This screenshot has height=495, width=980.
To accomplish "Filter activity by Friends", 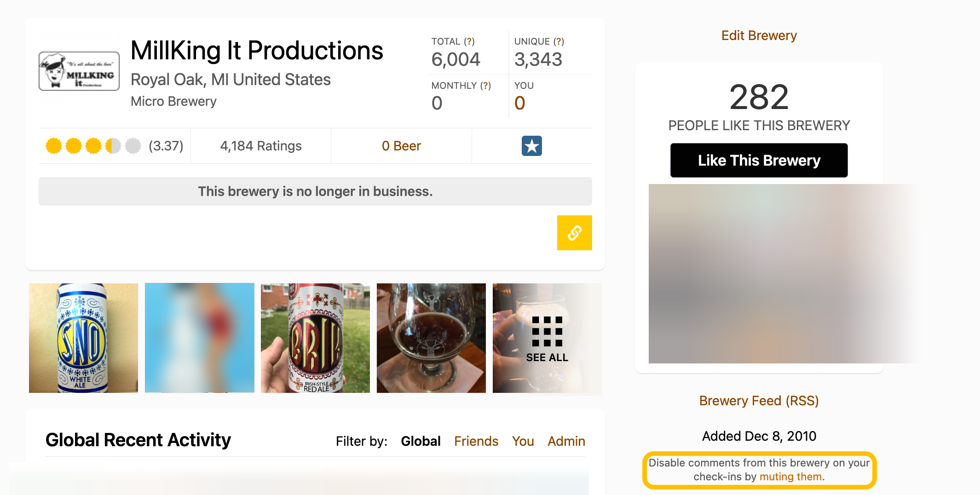I will 476,441.
